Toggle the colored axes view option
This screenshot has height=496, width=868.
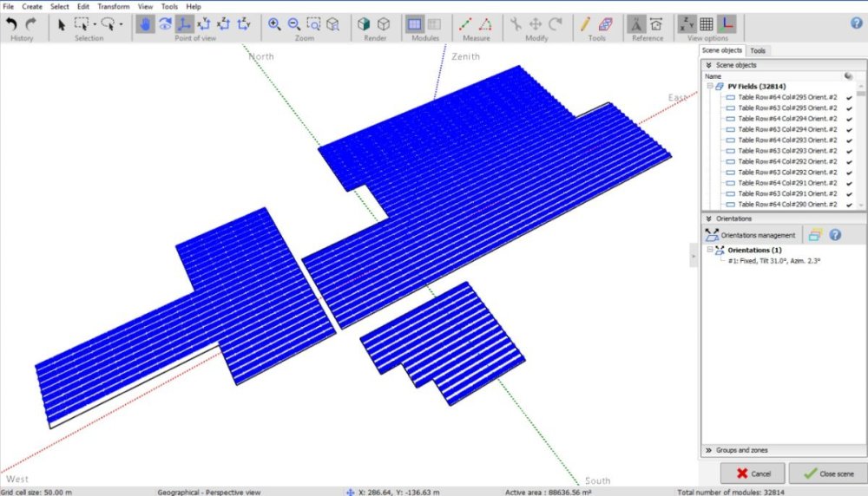(x=727, y=24)
